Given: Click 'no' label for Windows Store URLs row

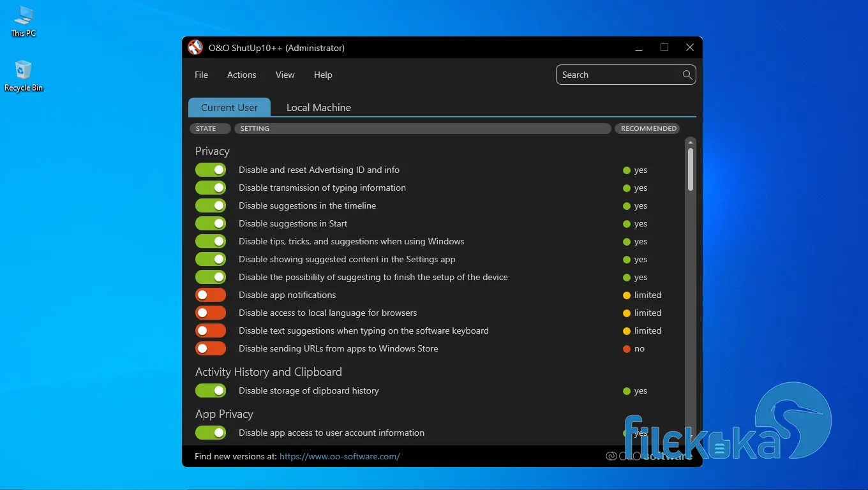Looking at the screenshot, I should click(640, 348).
